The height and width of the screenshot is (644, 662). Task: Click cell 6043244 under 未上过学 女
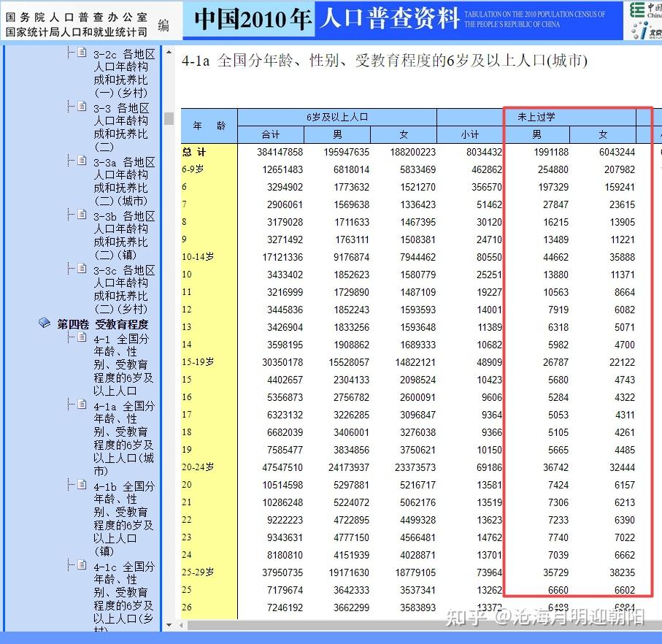pyautogui.click(x=617, y=152)
